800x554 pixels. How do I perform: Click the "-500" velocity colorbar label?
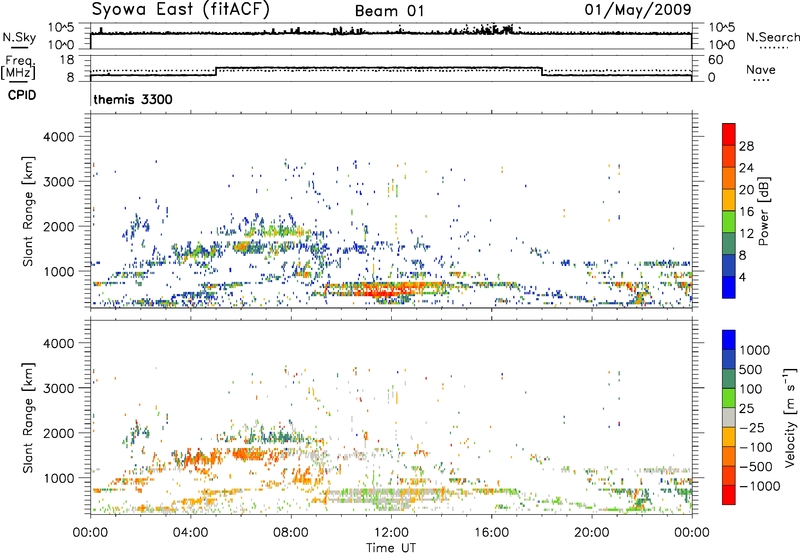756,467
